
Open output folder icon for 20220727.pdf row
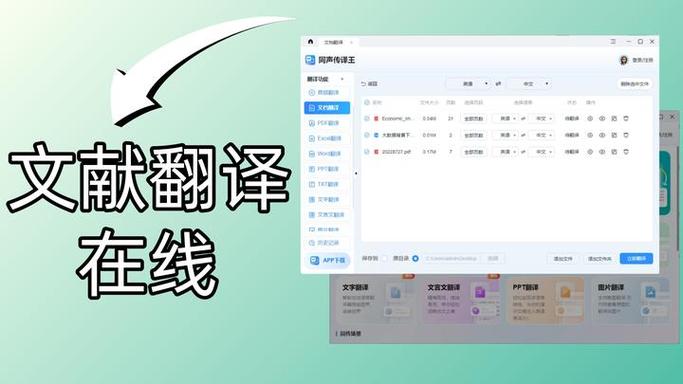coord(614,152)
